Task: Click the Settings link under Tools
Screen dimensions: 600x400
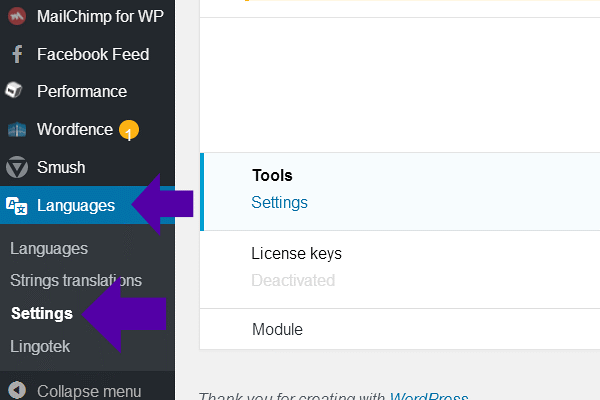Action: pyautogui.click(x=279, y=202)
